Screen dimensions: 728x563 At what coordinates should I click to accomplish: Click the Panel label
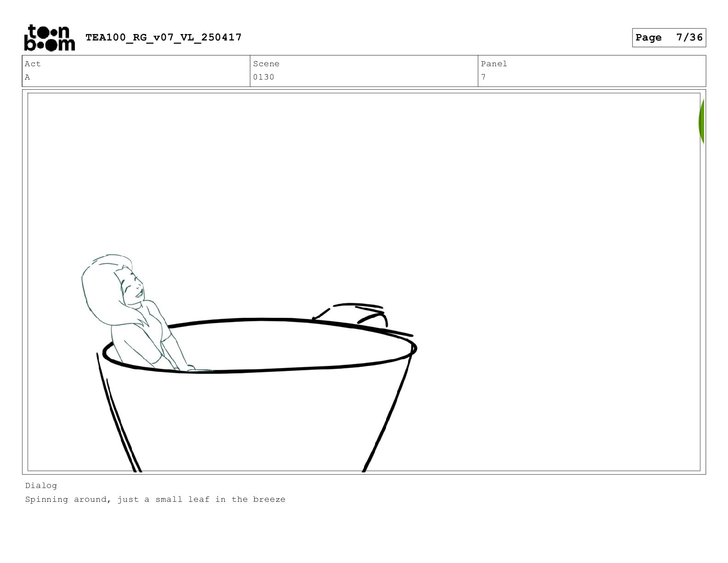pyautogui.click(x=494, y=64)
